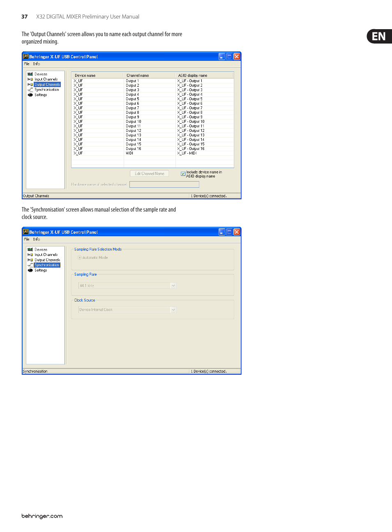Select the Output 1 channel name cell

[x=132, y=81]
